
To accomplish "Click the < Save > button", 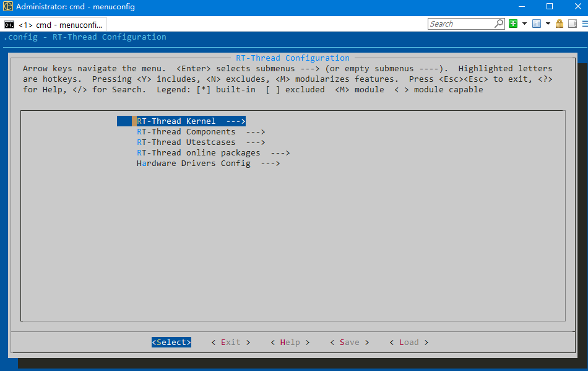I will (x=350, y=342).
